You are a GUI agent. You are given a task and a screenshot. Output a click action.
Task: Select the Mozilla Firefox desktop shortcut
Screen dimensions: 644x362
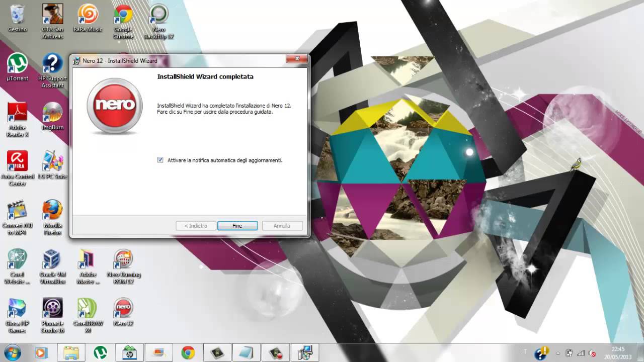coord(52,218)
